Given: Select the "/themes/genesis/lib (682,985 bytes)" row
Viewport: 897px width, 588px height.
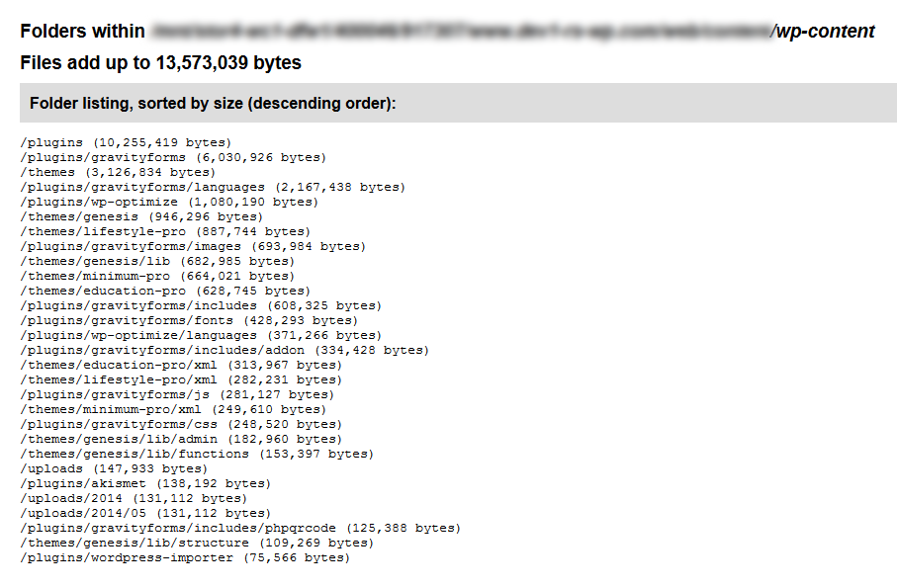Looking at the screenshot, I should [157, 261].
